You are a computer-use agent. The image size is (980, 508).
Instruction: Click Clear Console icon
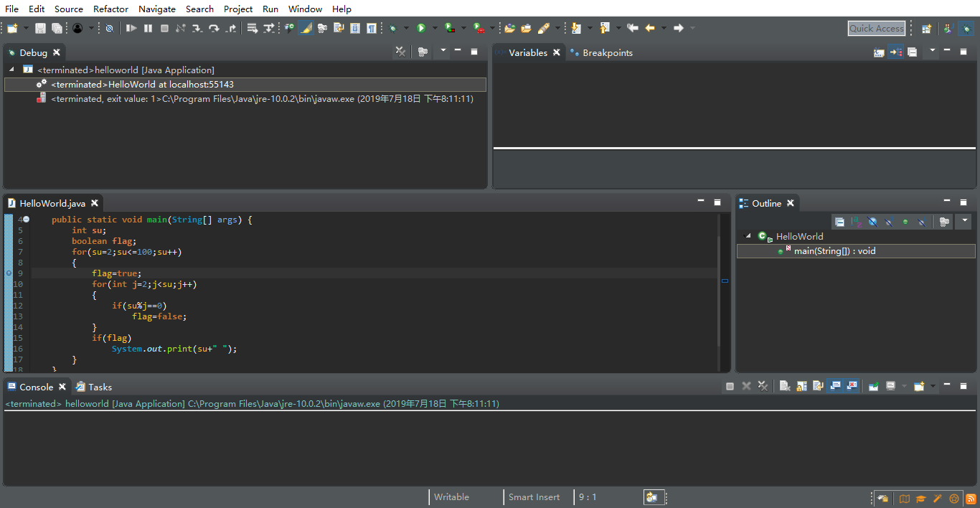point(785,386)
